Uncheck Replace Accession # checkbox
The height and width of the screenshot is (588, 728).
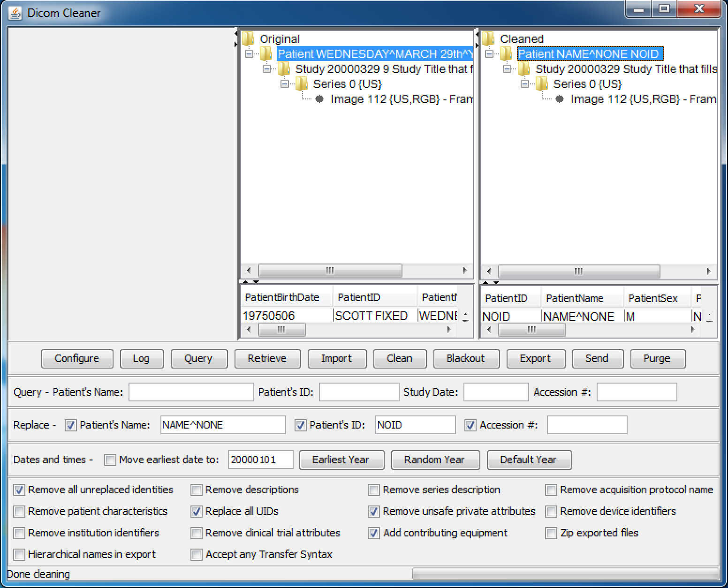pyautogui.click(x=470, y=425)
